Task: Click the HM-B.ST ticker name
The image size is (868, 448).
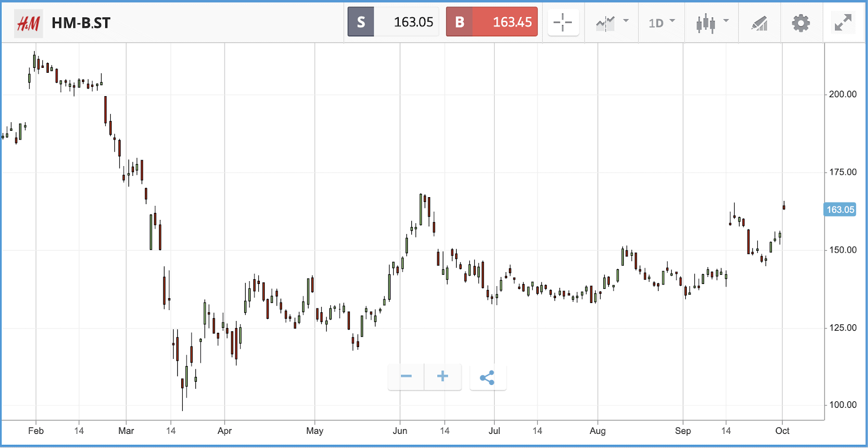Action: [x=81, y=23]
